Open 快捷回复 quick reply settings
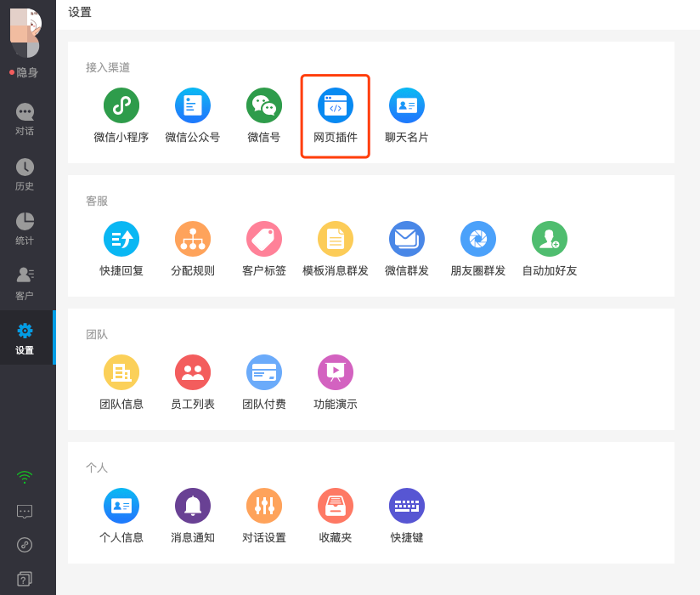 (x=121, y=239)
